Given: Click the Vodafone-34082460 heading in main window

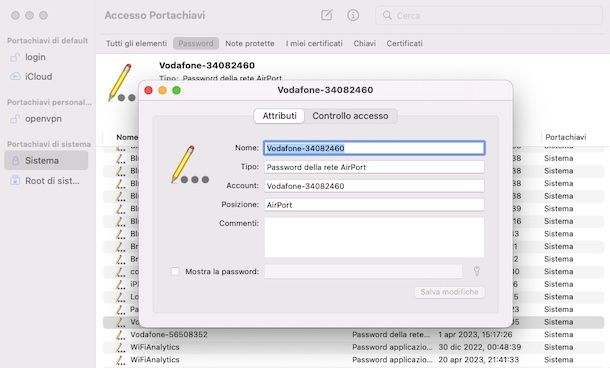Looking at the screenshot, I should pos(207,65).
